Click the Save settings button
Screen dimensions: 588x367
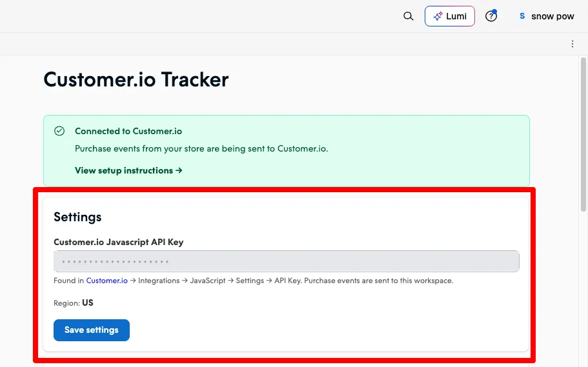(x=92, y=330)
